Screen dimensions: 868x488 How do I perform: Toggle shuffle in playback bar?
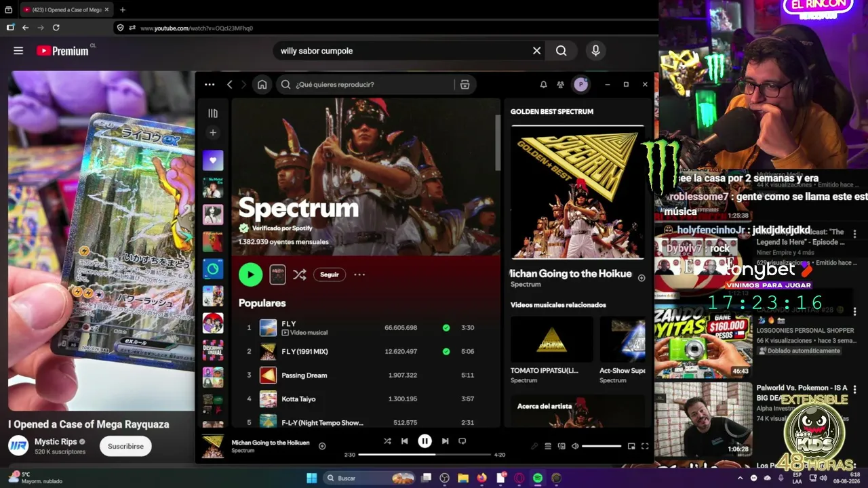click(387, 441)
